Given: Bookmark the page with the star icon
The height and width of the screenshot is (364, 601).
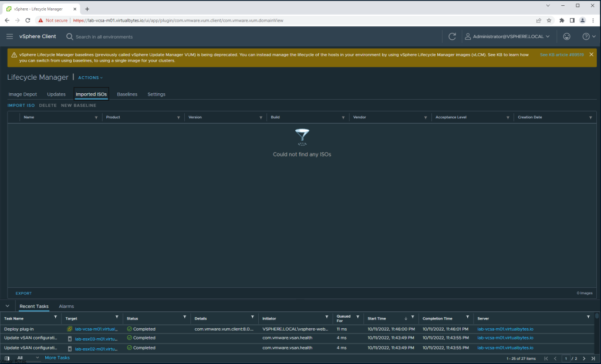Looking at the screenshot, I should [x=549, y=21].
